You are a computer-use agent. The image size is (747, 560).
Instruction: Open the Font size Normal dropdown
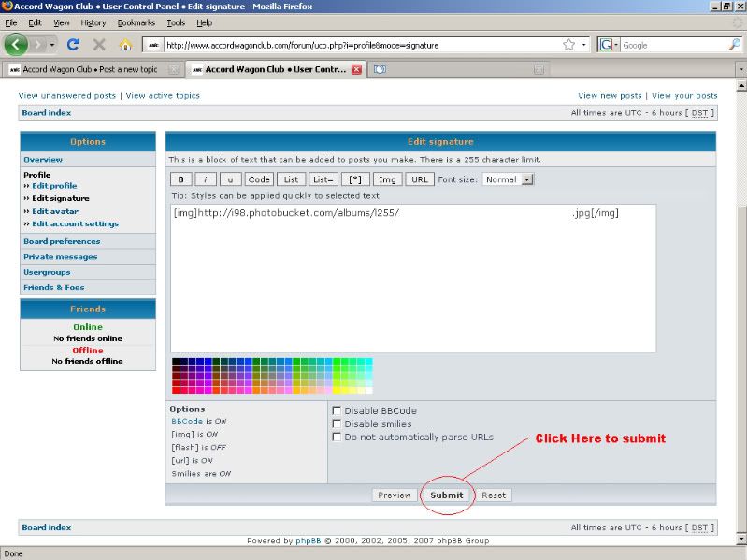point(508,179)
